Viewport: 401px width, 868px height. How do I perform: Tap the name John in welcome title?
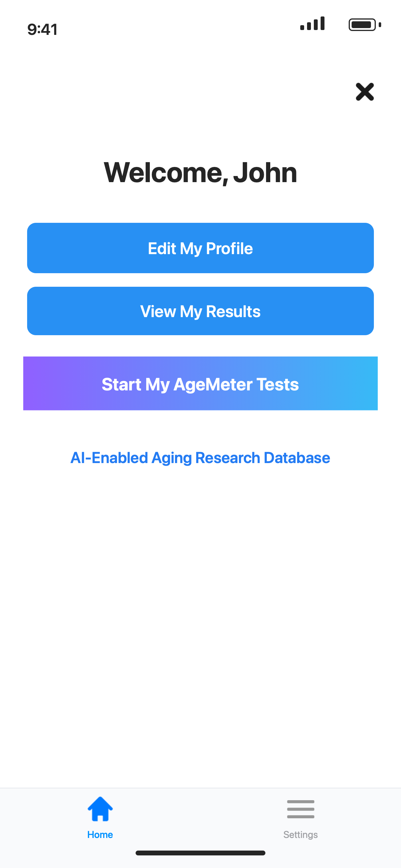(x=265, y=172)
